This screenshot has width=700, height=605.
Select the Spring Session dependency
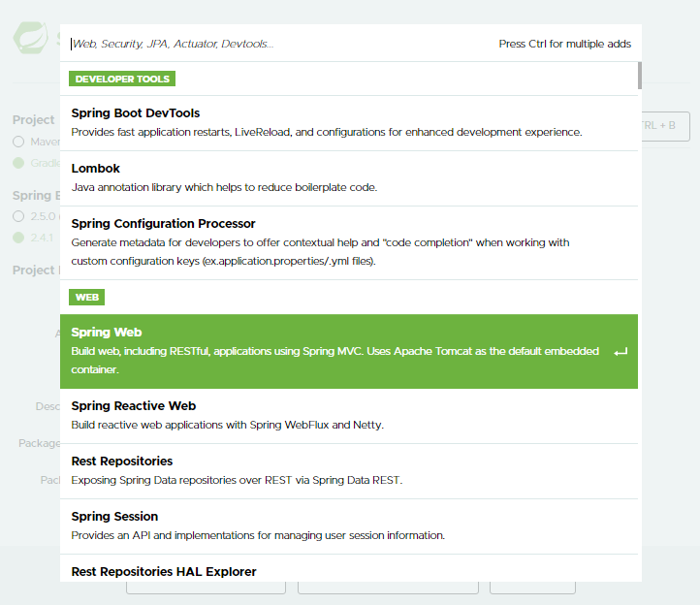coord(349,526)
